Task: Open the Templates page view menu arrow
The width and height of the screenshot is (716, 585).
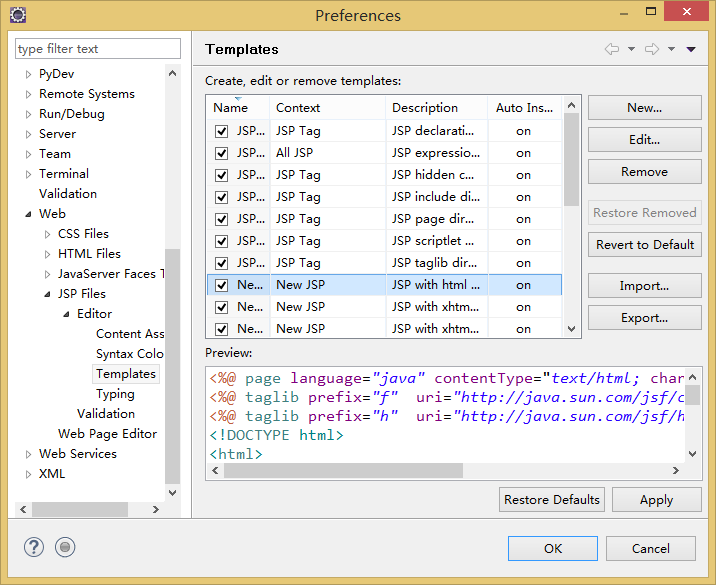Action: tap(691, 49)
